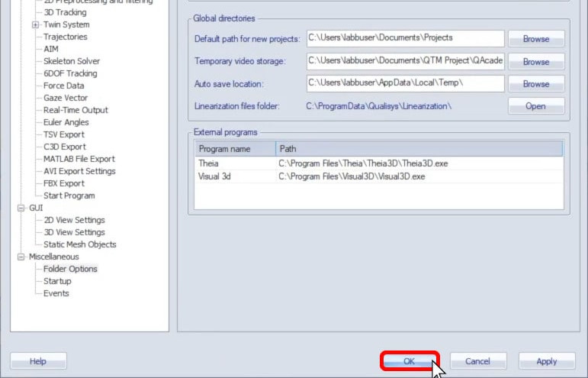Collapse the Miscellaneous tree section

click(x=21, y=257)
